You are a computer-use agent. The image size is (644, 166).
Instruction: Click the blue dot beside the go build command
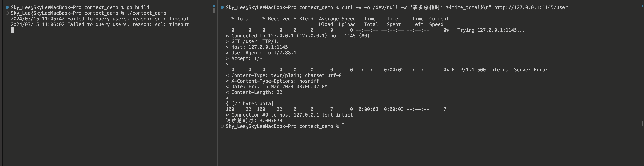click(x=7, y=7)
